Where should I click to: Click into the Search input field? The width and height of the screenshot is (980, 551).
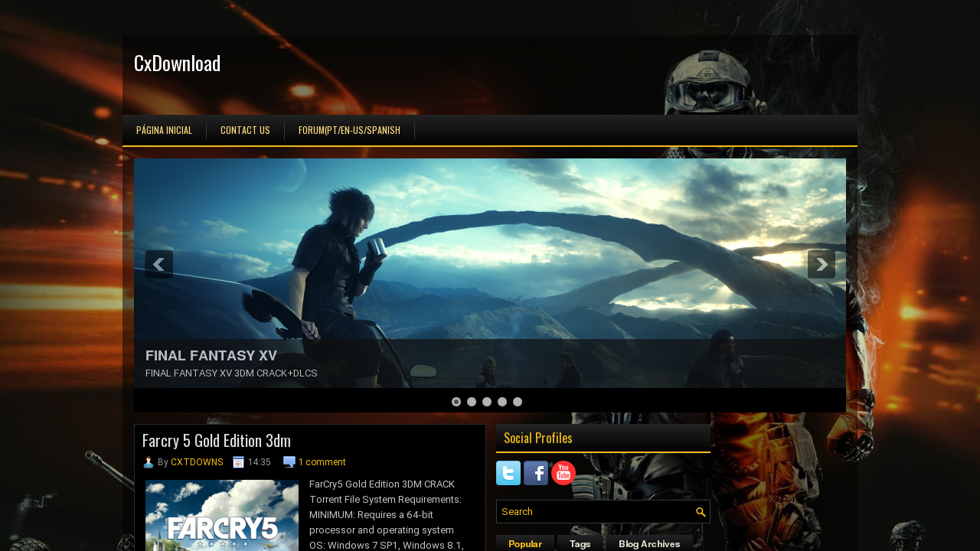[596, 512]
